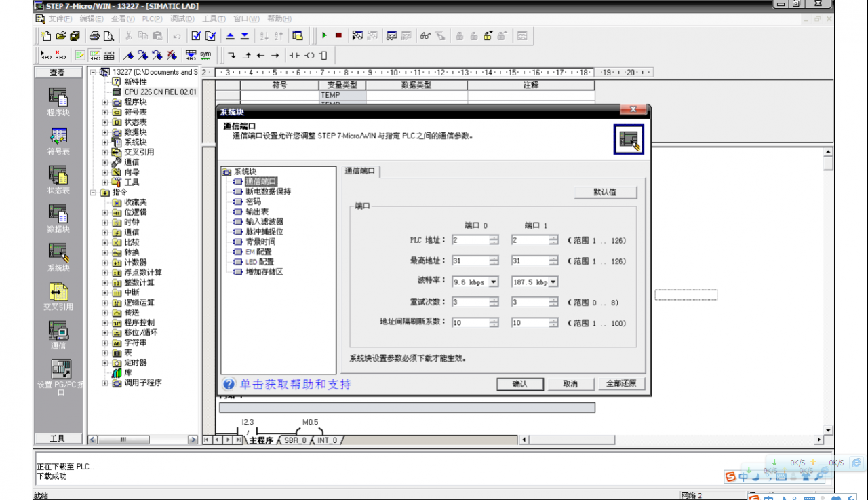Open the 调试 menu

[182, 19]
